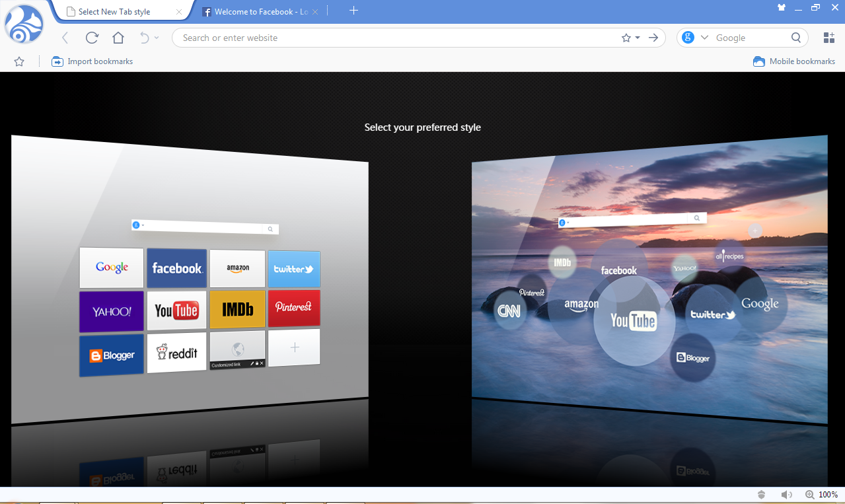The image size is (845, 504).
Task: Click the shield icon in status bar
Action: [761, 495]
